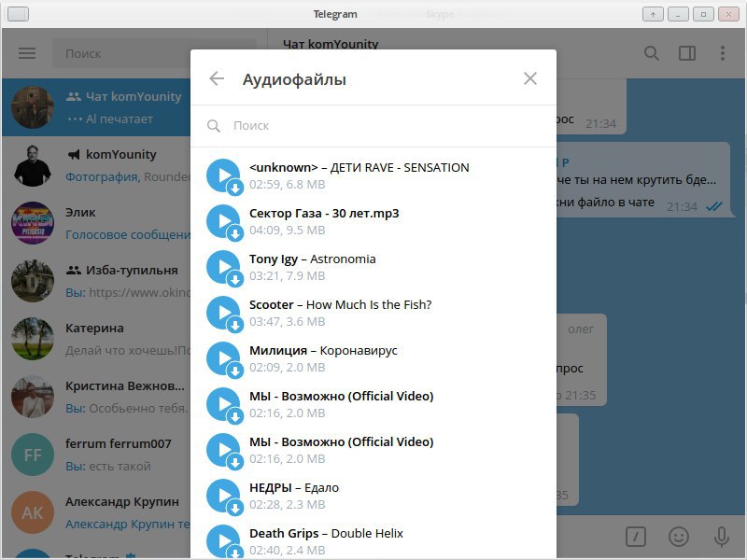Play Tony Igy – Astronomia
747x560 pixels.
click(223, 267)
